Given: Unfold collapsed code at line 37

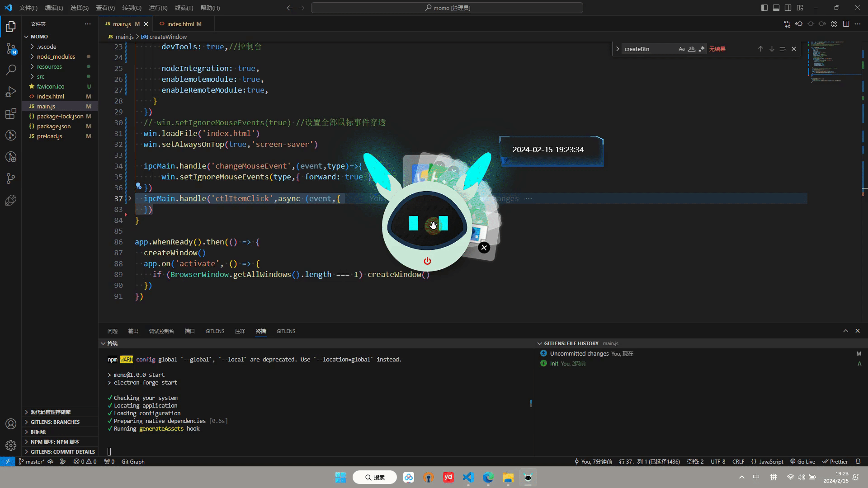Looking at the screenshot, I should [130, 198].
